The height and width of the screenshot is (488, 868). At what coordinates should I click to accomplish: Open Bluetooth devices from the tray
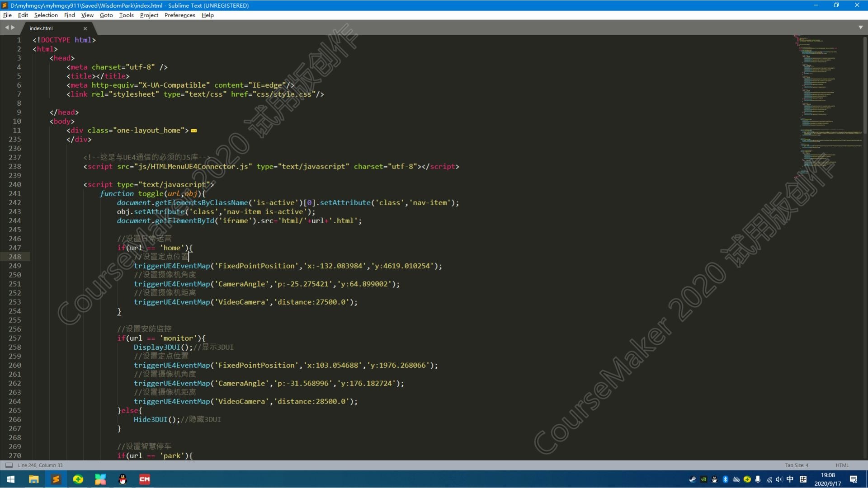click(725, 479)
